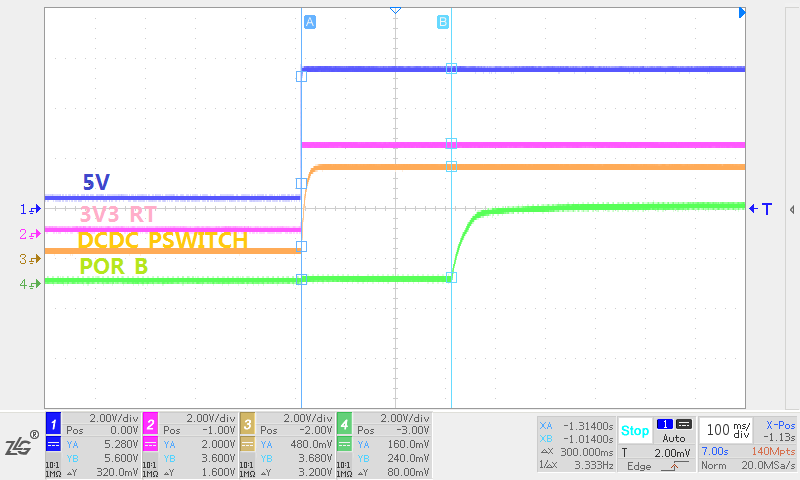Click the POR B waveform label
Screen dimensions: 800x480
[x=113, y=266]
